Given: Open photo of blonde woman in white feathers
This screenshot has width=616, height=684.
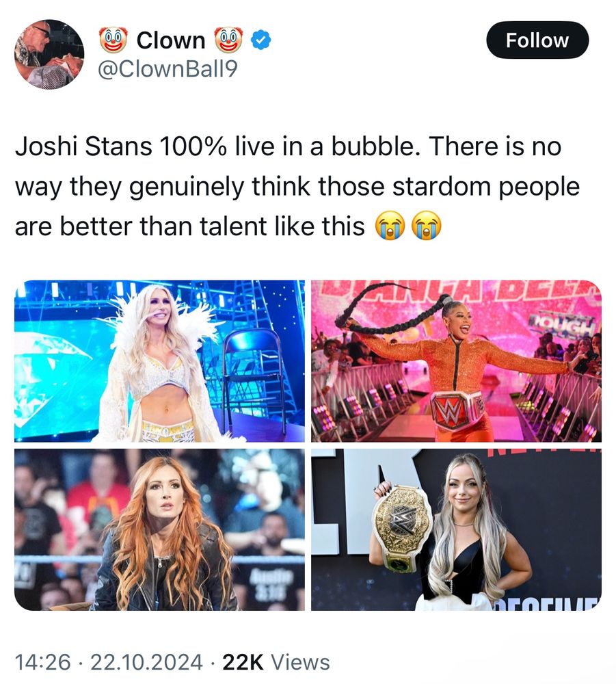Looking at the screenshot, I should [x=159, y=361].
